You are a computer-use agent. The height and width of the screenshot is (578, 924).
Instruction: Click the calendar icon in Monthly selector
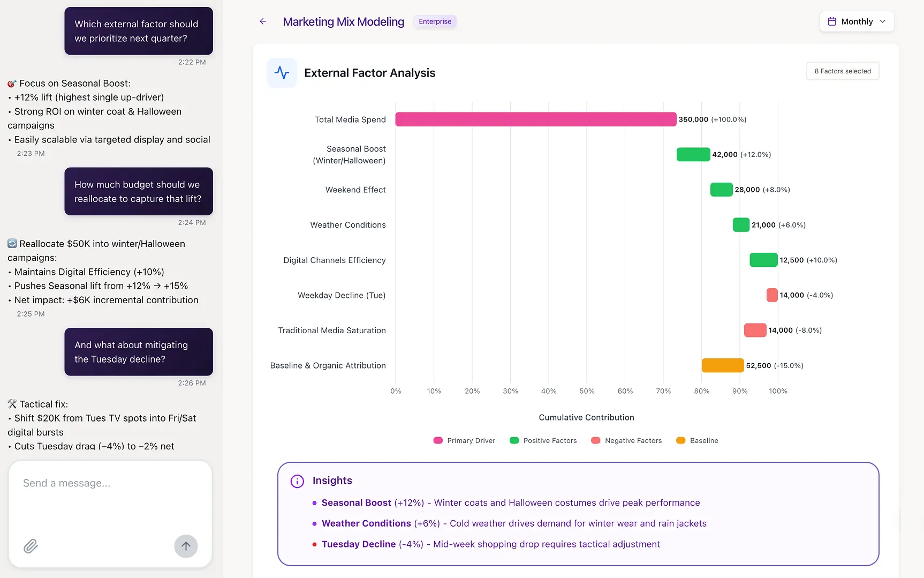(x=832, y=21)
